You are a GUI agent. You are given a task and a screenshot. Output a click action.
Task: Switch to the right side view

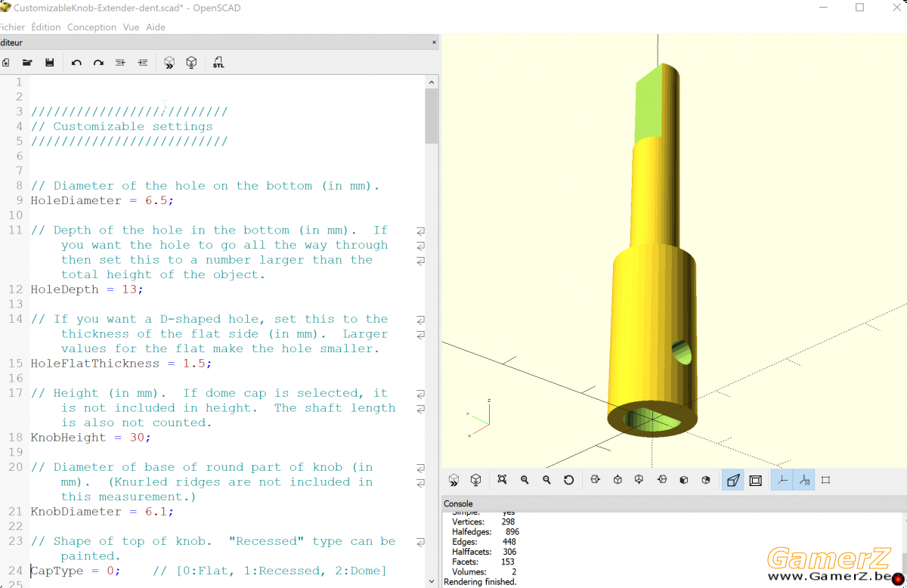point(595,480)
